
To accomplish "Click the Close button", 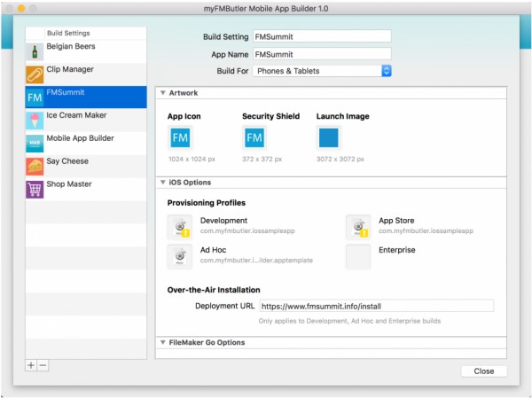I will pyautogui.click(x=484, y=371).
